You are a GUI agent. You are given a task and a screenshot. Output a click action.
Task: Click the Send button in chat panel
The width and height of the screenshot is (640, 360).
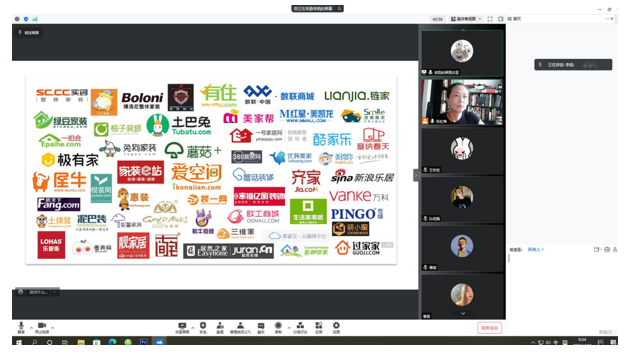(605, 332)
